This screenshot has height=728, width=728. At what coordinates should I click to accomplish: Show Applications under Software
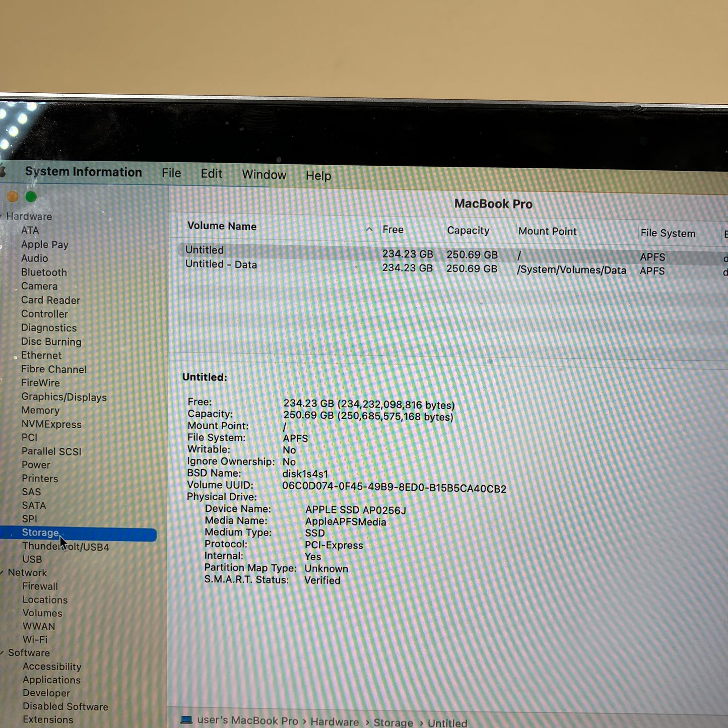(51, 680)
